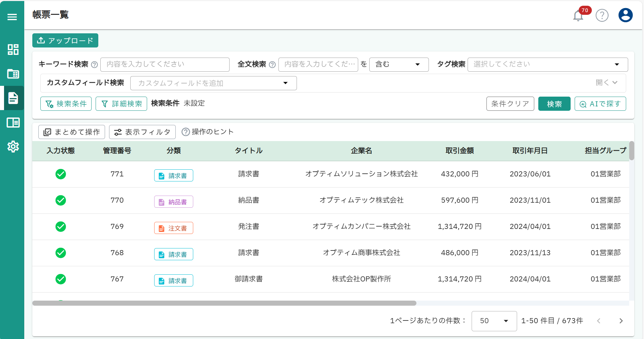644x339 pixels.
Task: Check notifications via the bell icon
Action: click(x=578, y=15)
